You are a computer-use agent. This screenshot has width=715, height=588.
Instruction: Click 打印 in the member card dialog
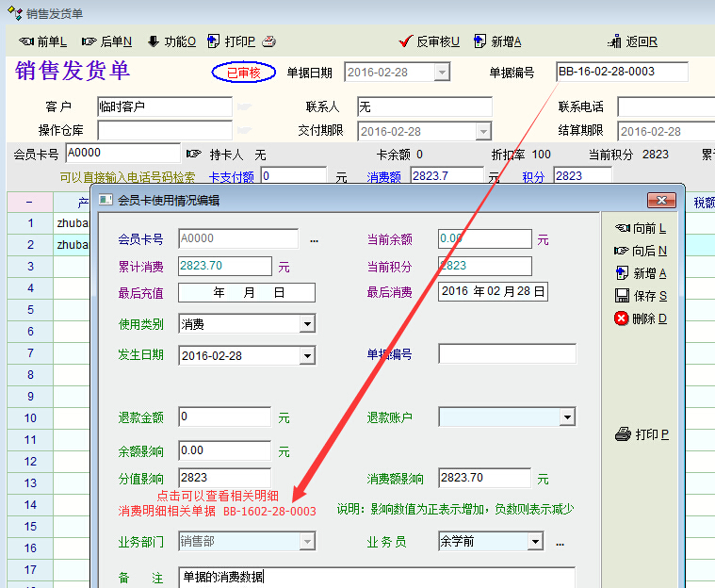642,434
